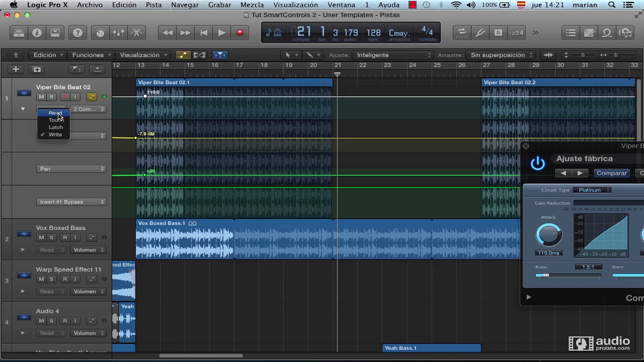This screenshot has height=362, width=644.
Task: Solo the Warp Speed Effect 11 track
Action: click(52, 279)
